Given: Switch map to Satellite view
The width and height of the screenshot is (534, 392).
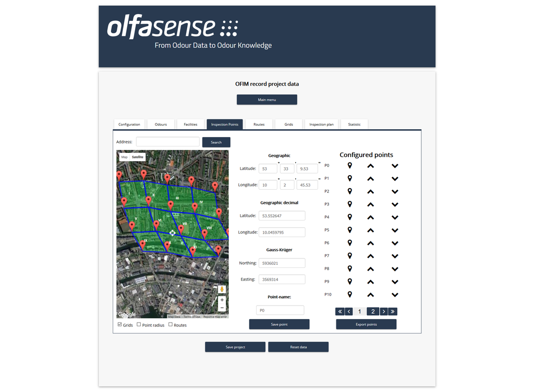Looking at the screenshot, I should pos(137,157).
